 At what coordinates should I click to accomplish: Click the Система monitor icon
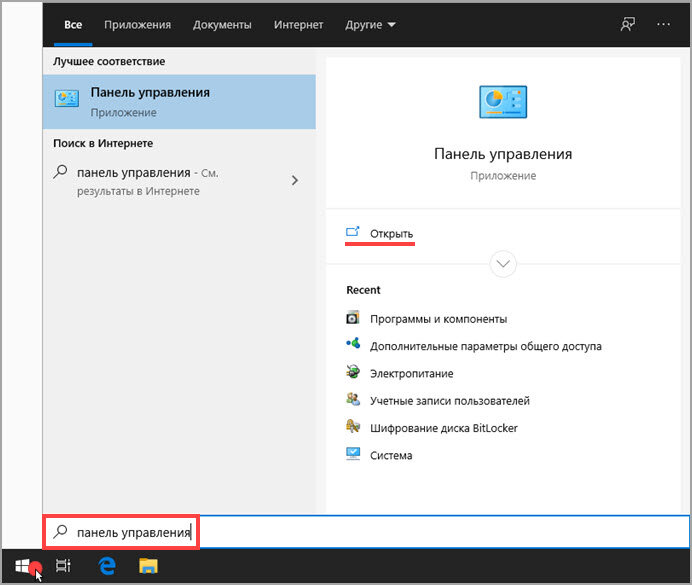(x=353, y=454)
